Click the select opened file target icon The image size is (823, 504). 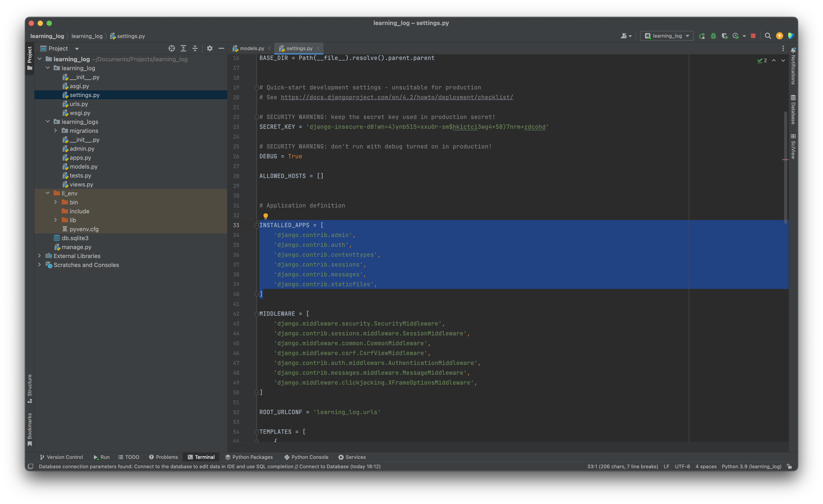172,49
